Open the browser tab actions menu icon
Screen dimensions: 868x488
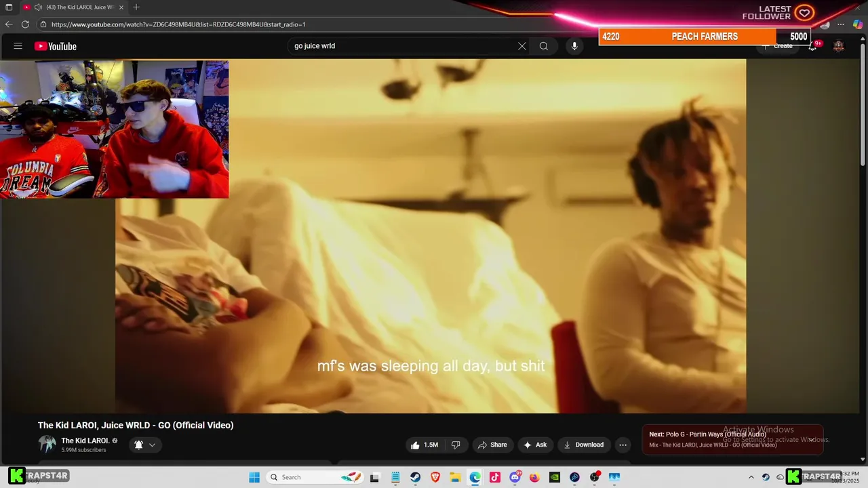coord(9,7)
